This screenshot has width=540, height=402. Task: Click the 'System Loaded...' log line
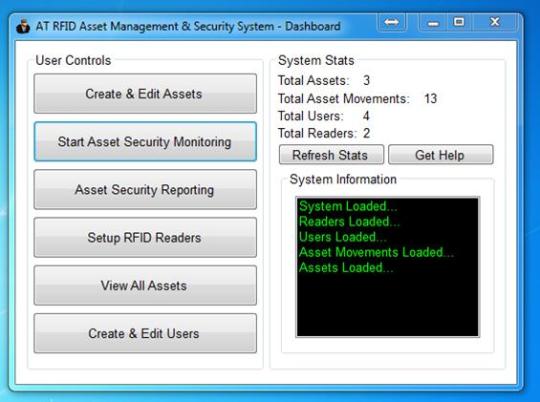pos(348,206)
